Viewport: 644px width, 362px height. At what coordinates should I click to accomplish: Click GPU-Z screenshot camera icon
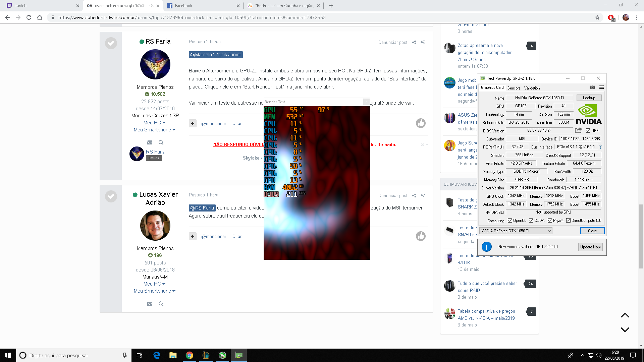pyautogui.click(x=592, y=87)
